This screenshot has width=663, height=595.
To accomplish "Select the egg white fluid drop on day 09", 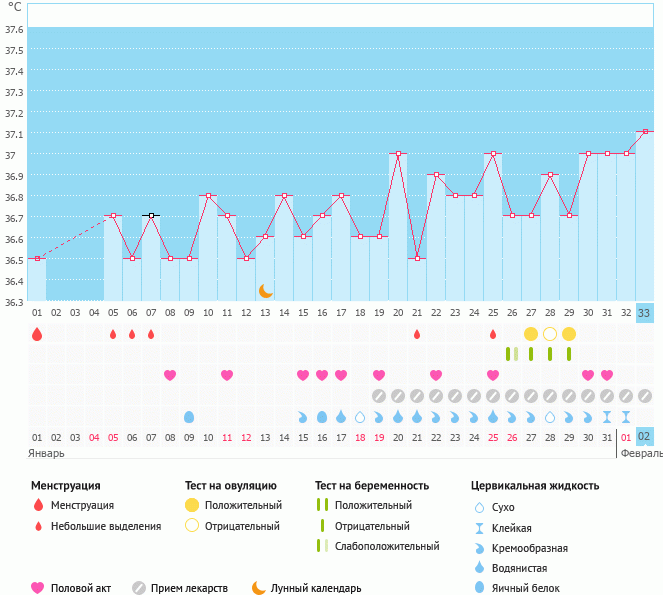I will (x=189, y=416).
